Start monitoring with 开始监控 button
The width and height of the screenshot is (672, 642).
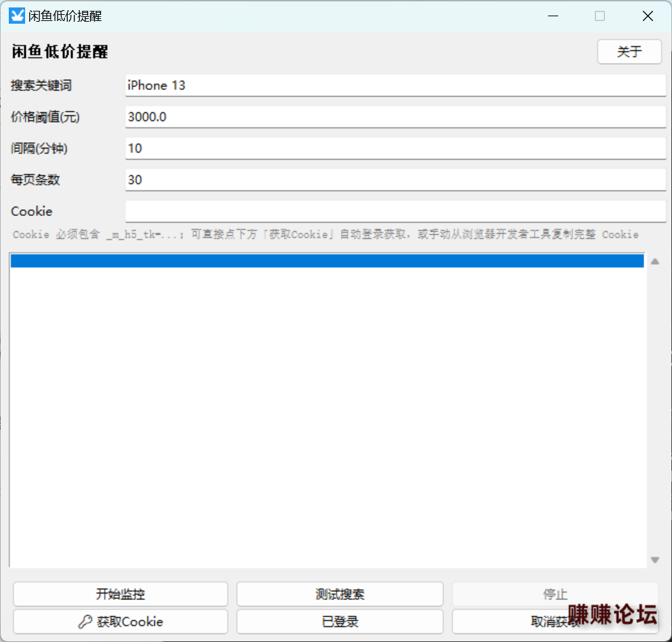pos(121,594)
